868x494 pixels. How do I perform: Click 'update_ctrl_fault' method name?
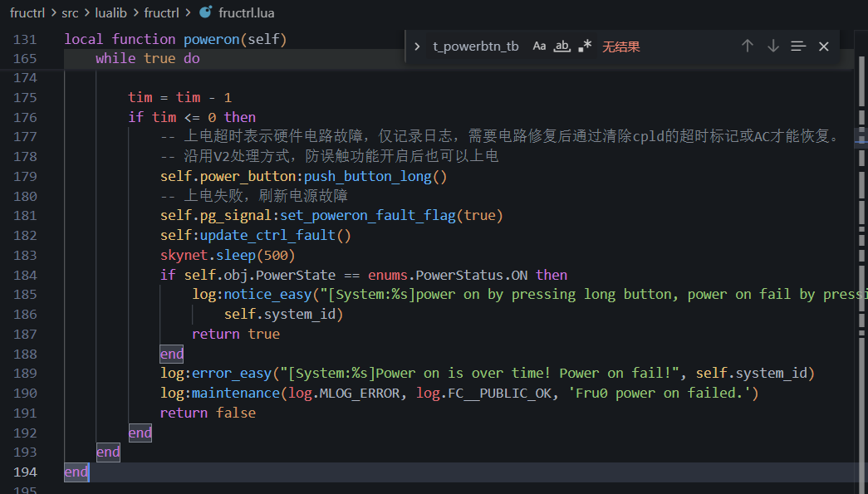[x=267, y=235]
